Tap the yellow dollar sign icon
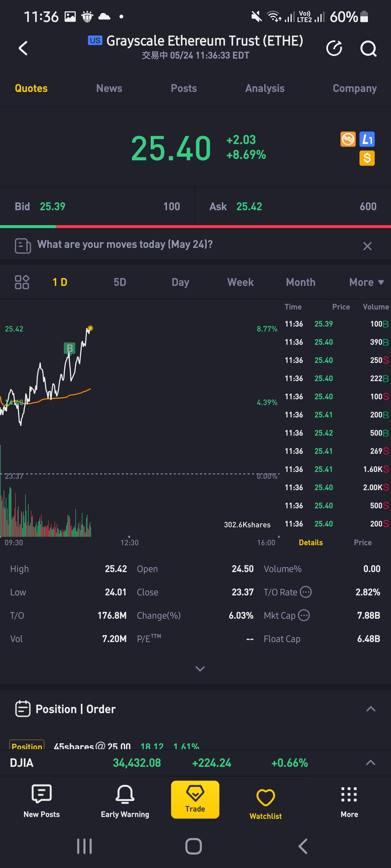The height and width of the screenshot is (868, 391). [x=367, y=158]
